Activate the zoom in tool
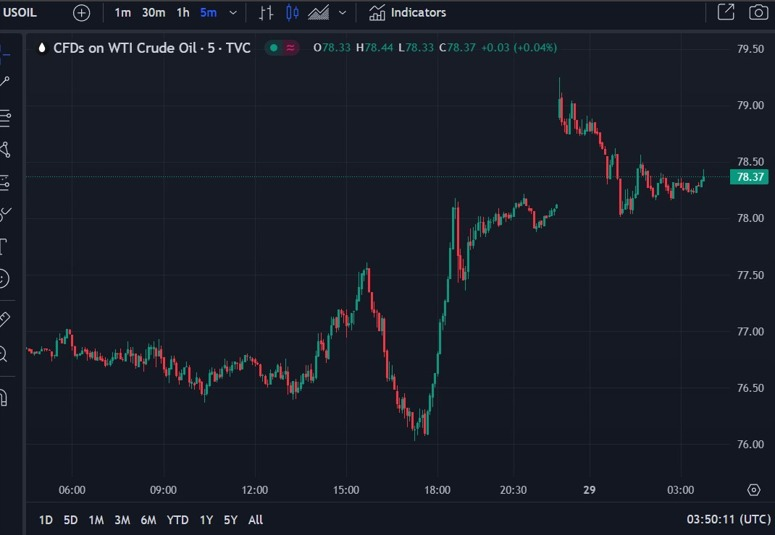The height and width of the screenshot is (535, 775). point(3,354)
